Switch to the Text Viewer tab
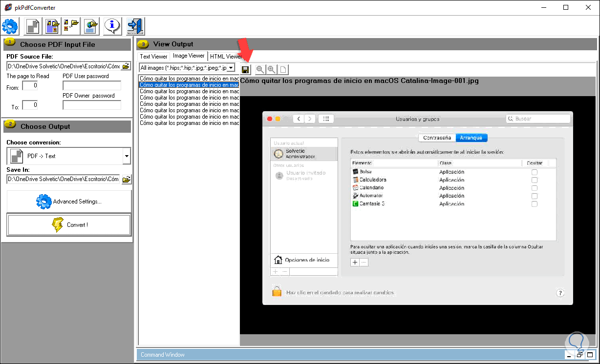 click(153, 57)
